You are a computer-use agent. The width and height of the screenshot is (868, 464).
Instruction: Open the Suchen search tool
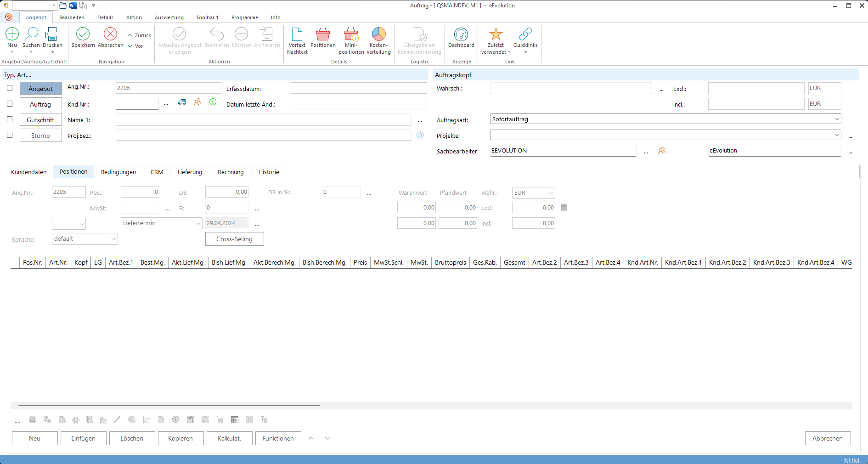(x=31, y=34)
